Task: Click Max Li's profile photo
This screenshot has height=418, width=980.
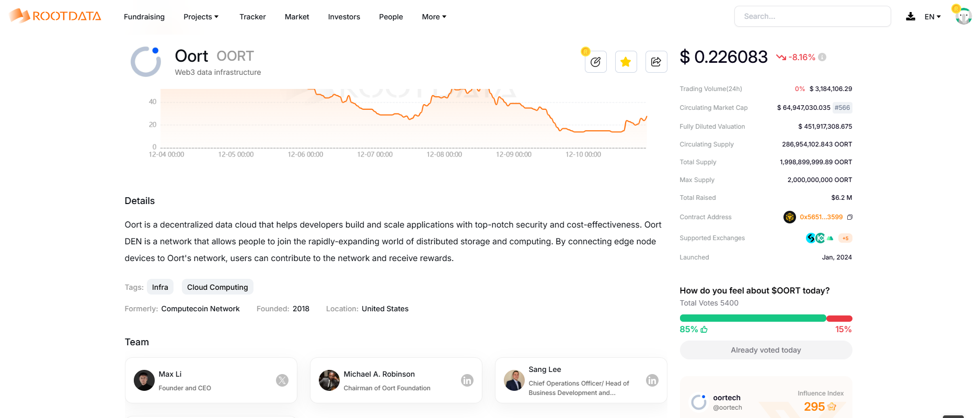Action: (144, 380)
